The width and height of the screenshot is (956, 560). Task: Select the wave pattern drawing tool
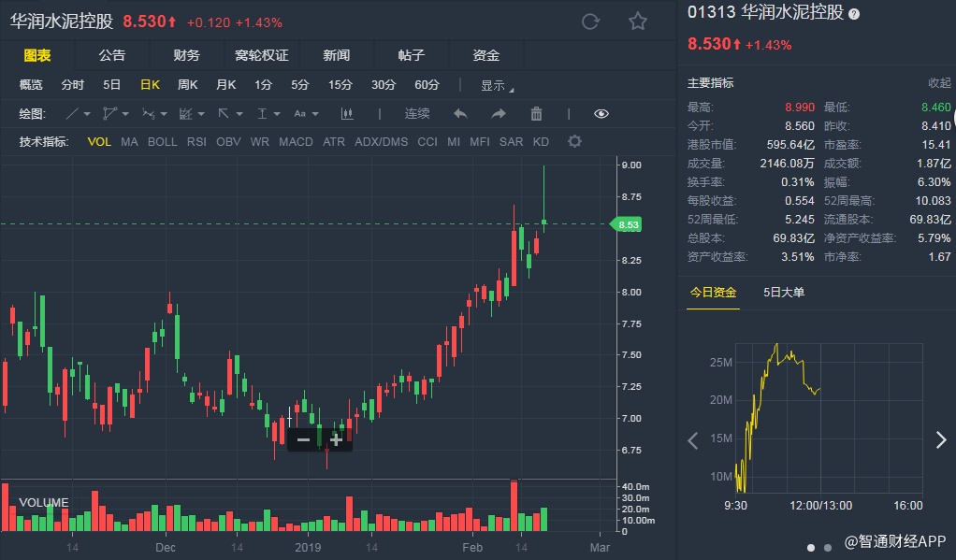click(x=148, y=114)
